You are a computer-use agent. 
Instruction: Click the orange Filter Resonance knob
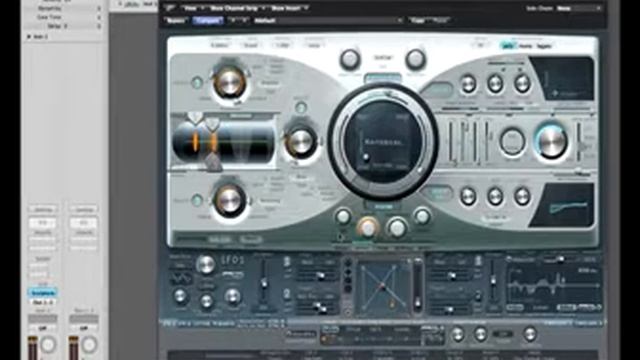coord(367,227)
